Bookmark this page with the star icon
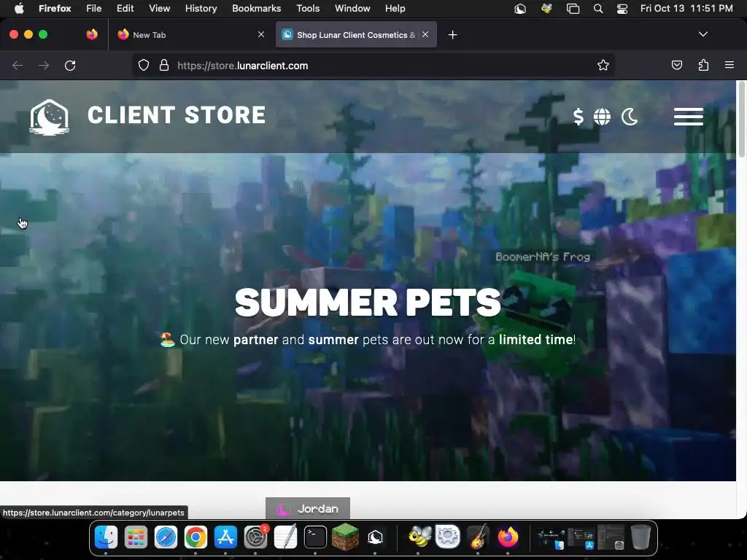Image resolution: width=747 pixels, height=560 pixels. coord(603,65)
